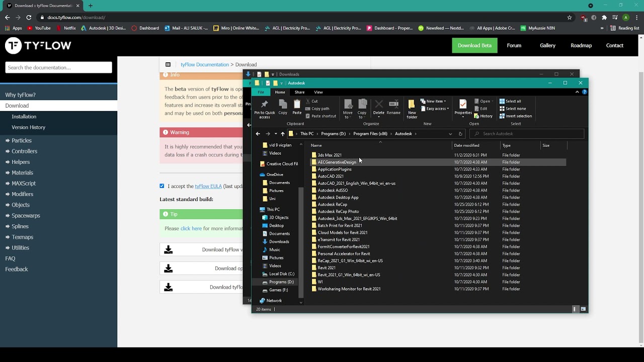
Task: Click the Rename icon in ribbon
Action: pos(393,107)
